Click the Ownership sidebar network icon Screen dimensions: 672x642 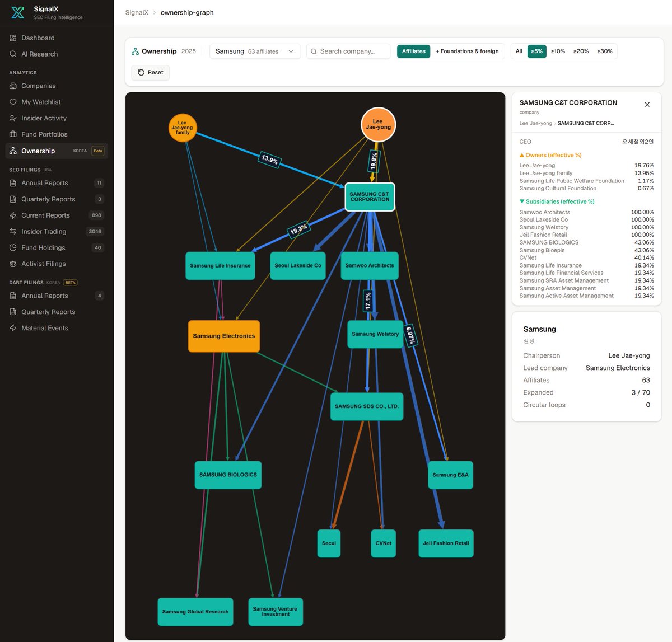tap(13, 151)
